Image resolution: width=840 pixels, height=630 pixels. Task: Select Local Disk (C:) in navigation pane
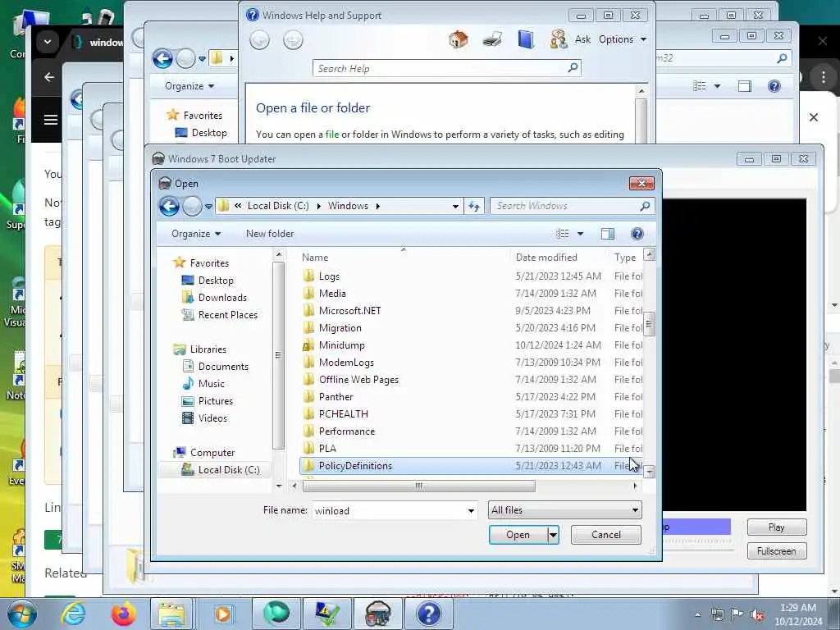tap(228, 470)
